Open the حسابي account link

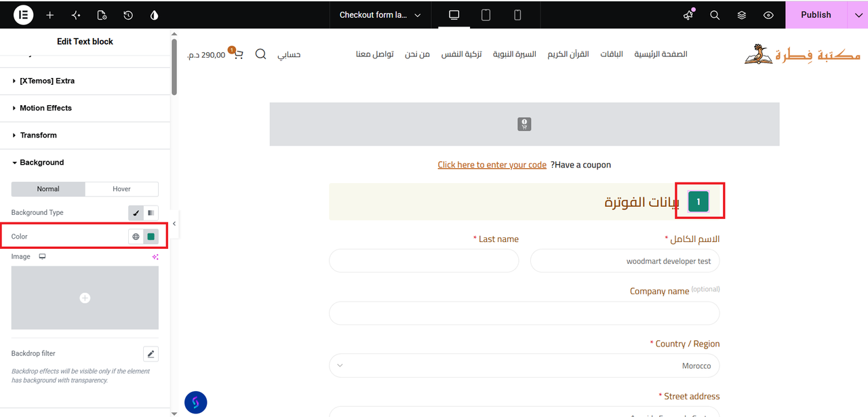pos(289,54)
